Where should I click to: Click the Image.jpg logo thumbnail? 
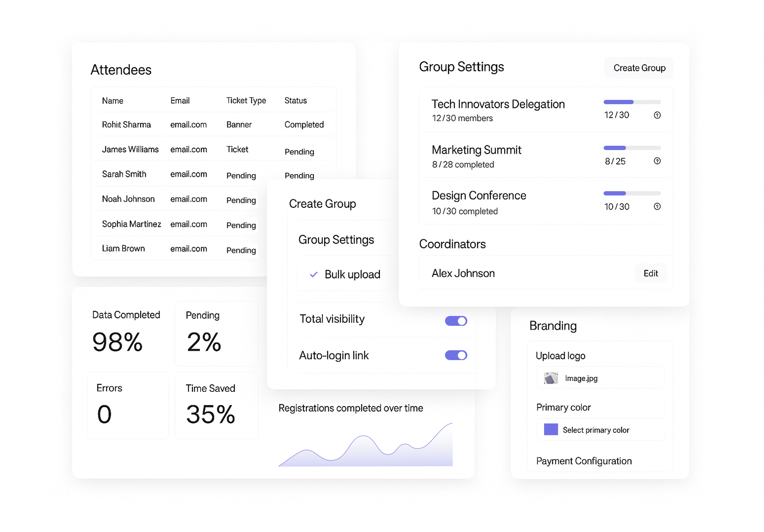(x=551, y=378)
